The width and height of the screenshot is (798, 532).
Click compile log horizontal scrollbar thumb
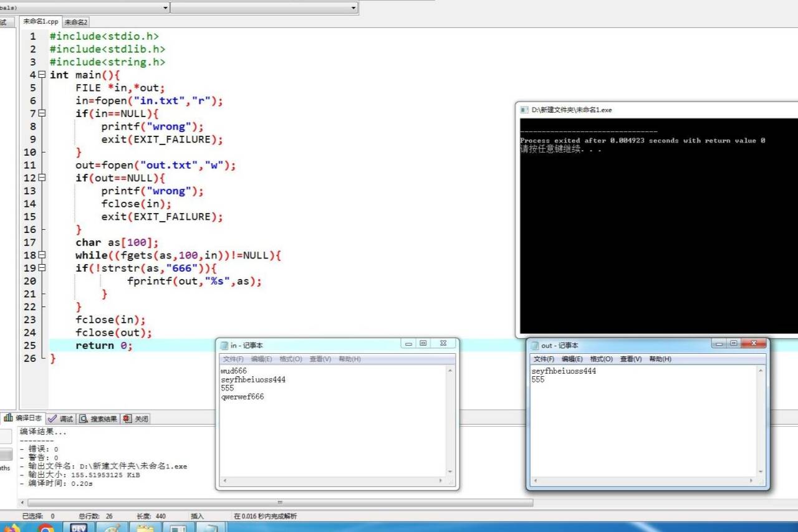[x=280, y=503]
